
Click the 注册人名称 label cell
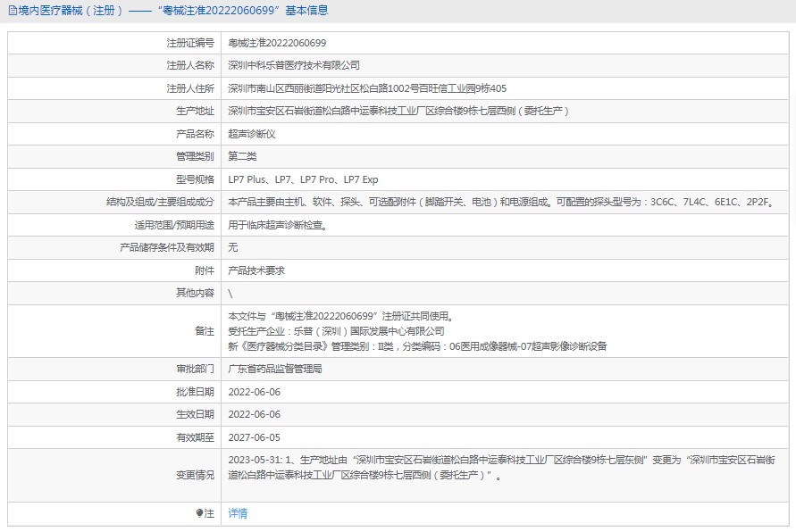coord(114,65)
